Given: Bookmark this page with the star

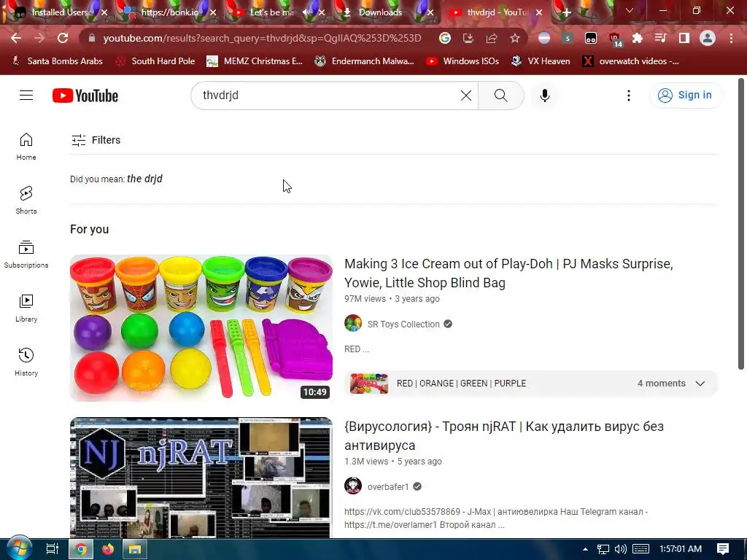Looking at the screenshot, I should (514, 38).
